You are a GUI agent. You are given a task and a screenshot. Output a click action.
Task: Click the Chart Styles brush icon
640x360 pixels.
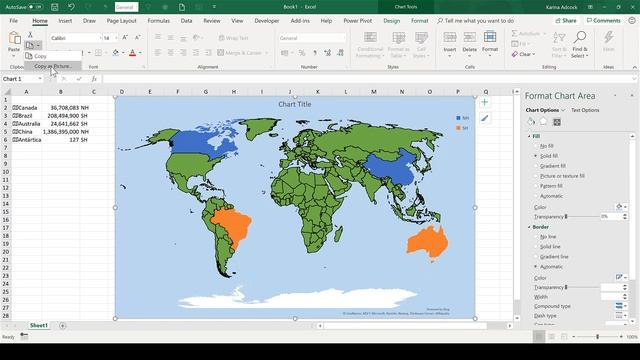point(484,118)
